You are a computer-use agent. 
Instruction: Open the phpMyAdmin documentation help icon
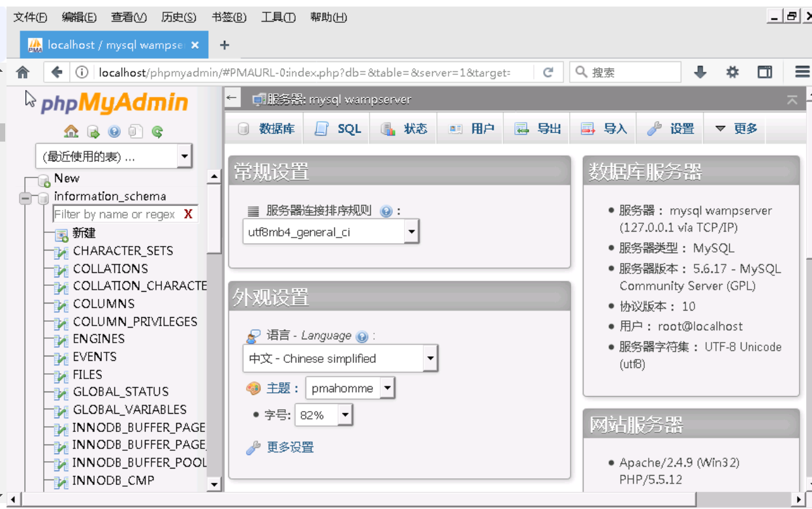coord(114,131)
